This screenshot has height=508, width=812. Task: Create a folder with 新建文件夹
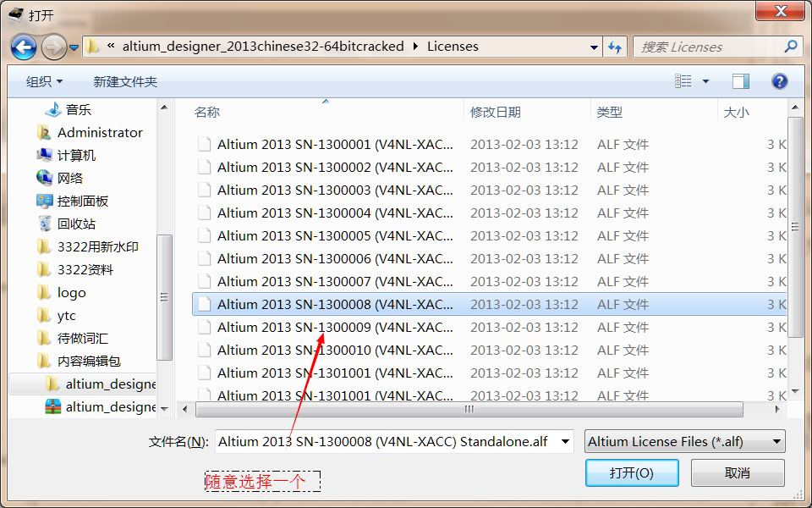[x=125, y=81]
